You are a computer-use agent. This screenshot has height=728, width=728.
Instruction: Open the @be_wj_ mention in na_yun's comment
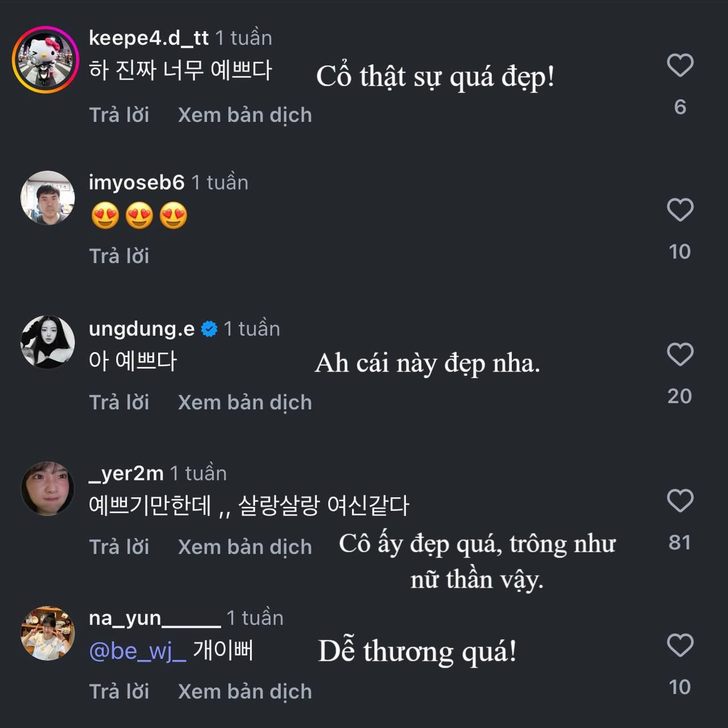tap(136, 651)
